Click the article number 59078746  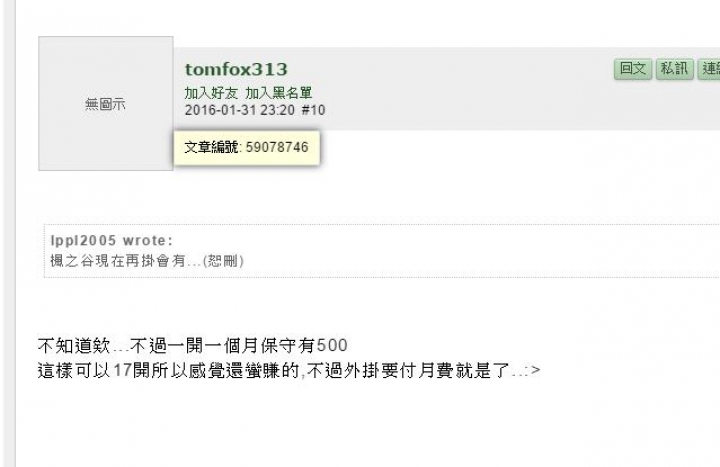(277, 147)
